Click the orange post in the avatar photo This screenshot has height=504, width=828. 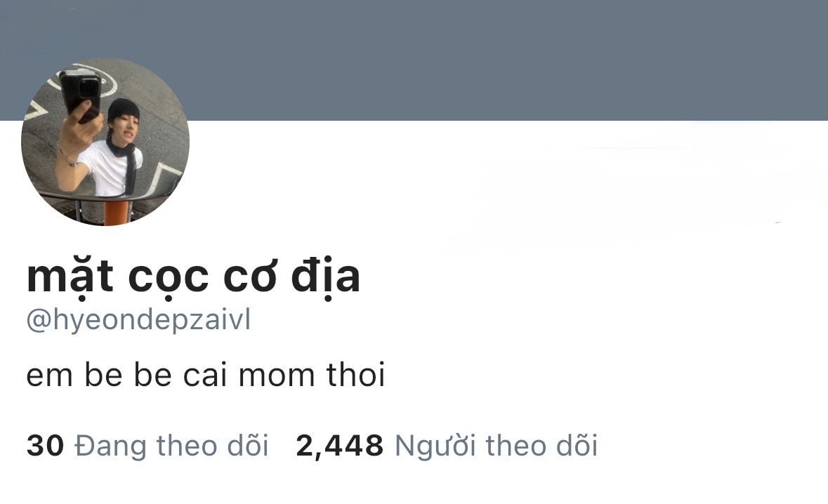(x=116, y=211)
